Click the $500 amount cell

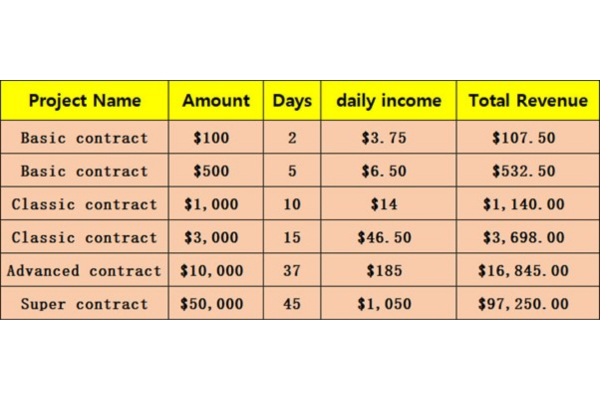click(x=216, y=171)
